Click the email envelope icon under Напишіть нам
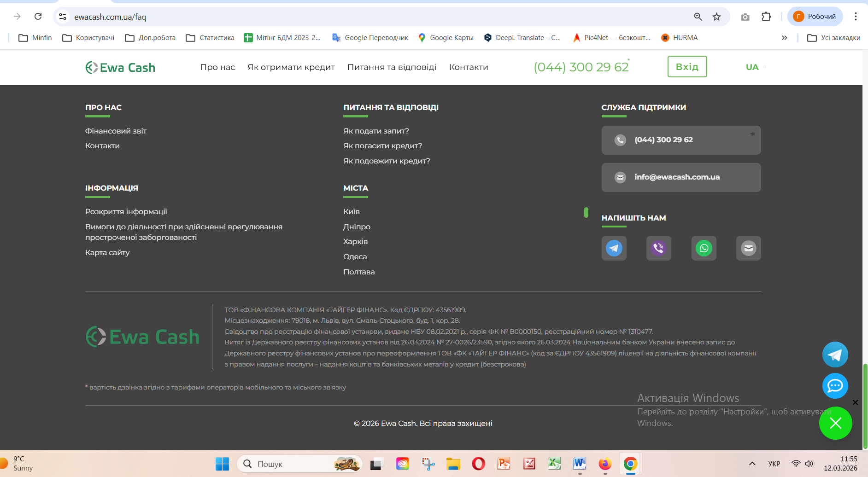The height and width of the screenshot is (477, 868). pyautogui.click(x=748, y=248)
